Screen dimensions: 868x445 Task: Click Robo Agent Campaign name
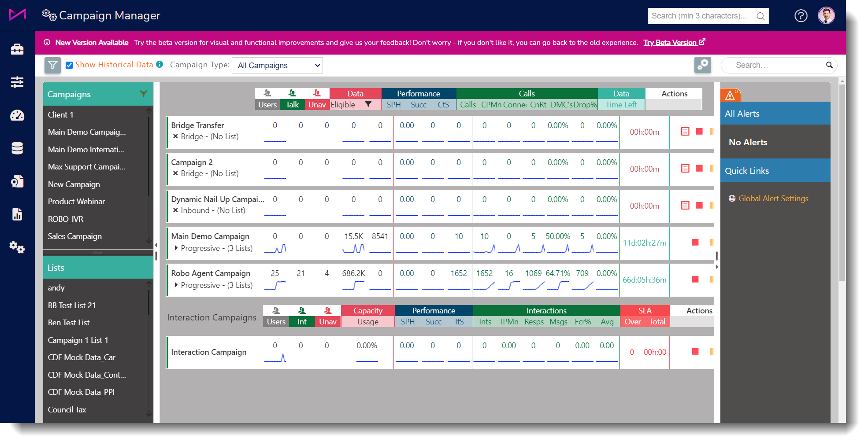pyautogui.click(x=211, y=273)
